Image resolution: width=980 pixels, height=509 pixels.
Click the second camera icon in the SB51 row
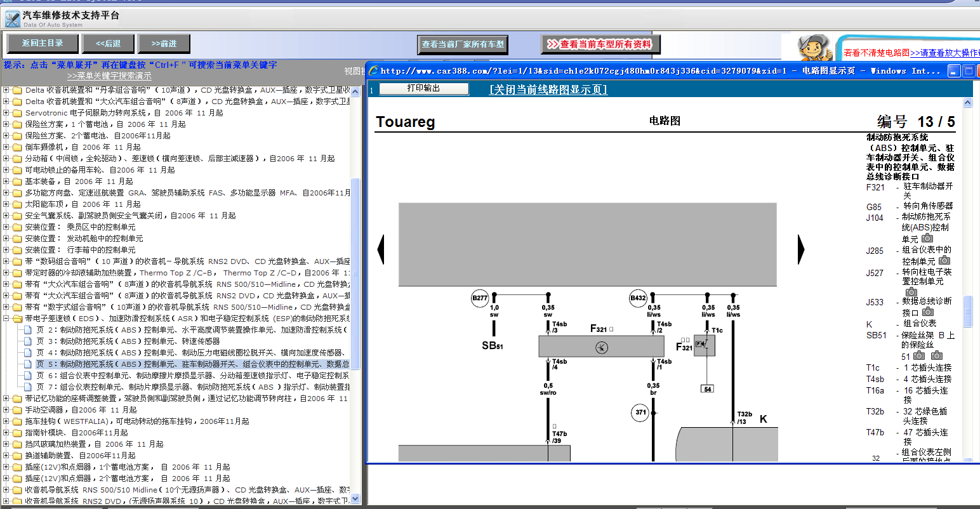[x=937, y=355]
